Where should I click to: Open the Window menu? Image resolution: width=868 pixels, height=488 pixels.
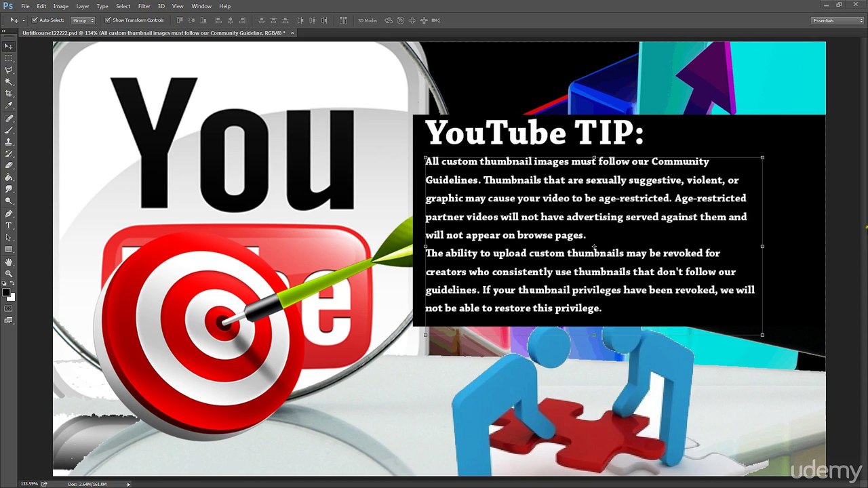pyautogui.click(x=201, y=6)
